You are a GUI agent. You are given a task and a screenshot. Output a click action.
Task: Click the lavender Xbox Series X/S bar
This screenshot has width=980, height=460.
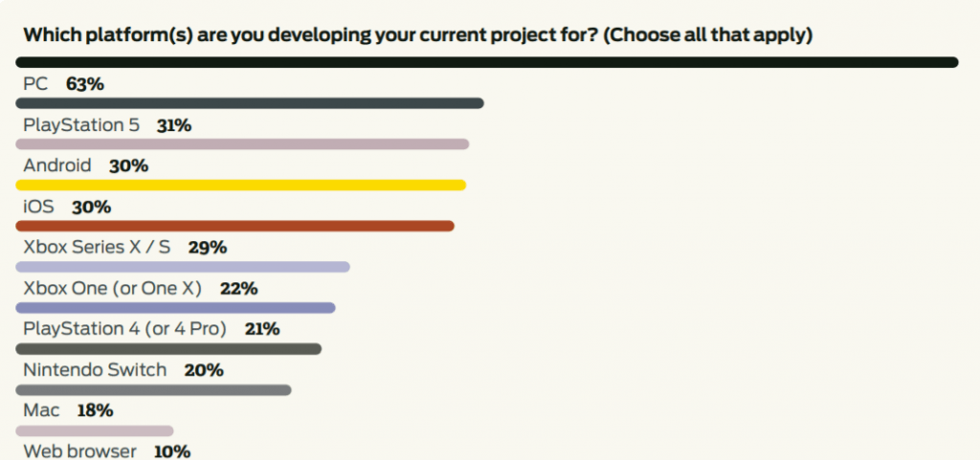[183, 267]
